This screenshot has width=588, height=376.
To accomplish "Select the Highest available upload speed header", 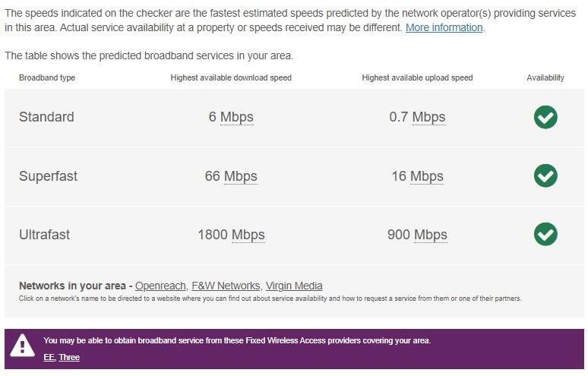I will click(x=417, y=77).
